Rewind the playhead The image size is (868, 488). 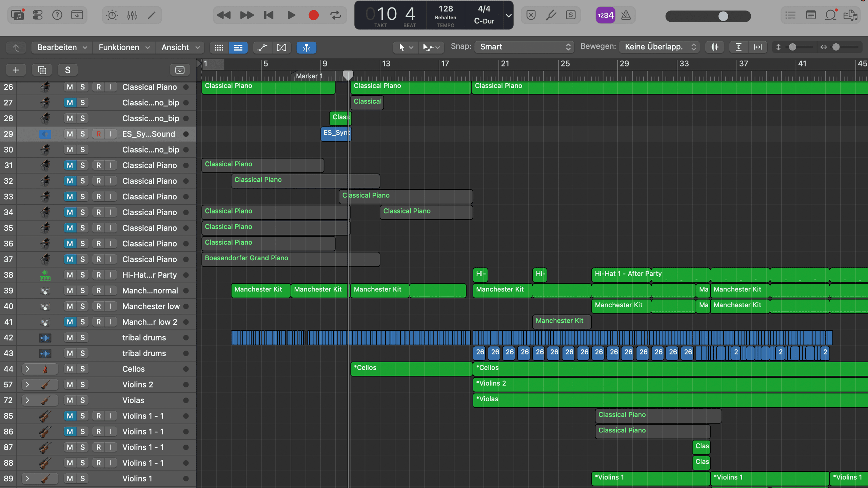(223, 15)
